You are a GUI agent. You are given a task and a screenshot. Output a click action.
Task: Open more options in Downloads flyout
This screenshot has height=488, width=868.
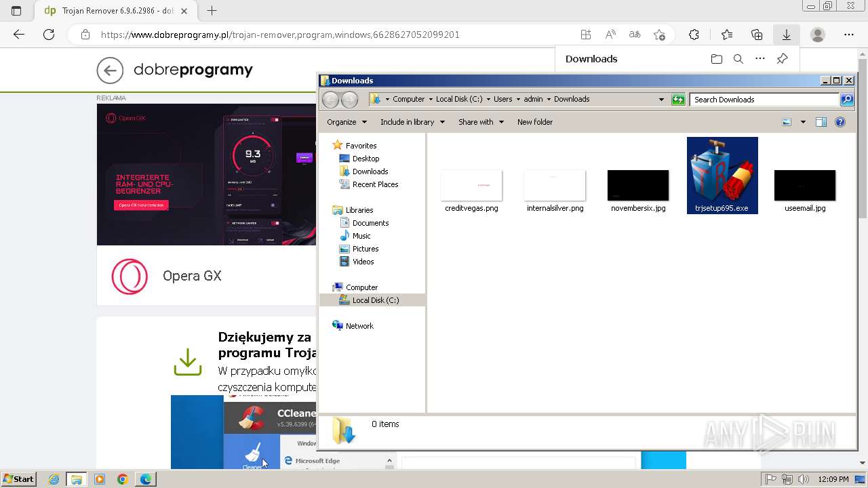(x=760, y=59)
